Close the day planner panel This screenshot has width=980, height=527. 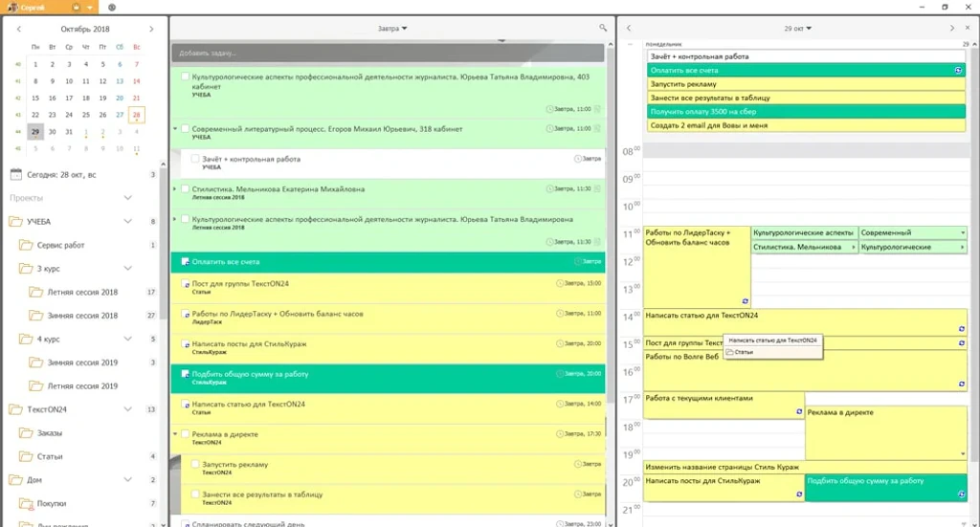(968, 28)
